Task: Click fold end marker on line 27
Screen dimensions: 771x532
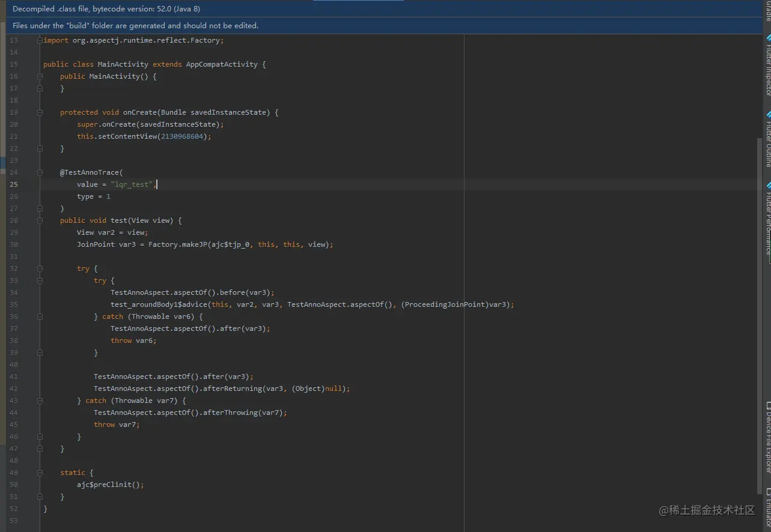Action: point(40,208)
